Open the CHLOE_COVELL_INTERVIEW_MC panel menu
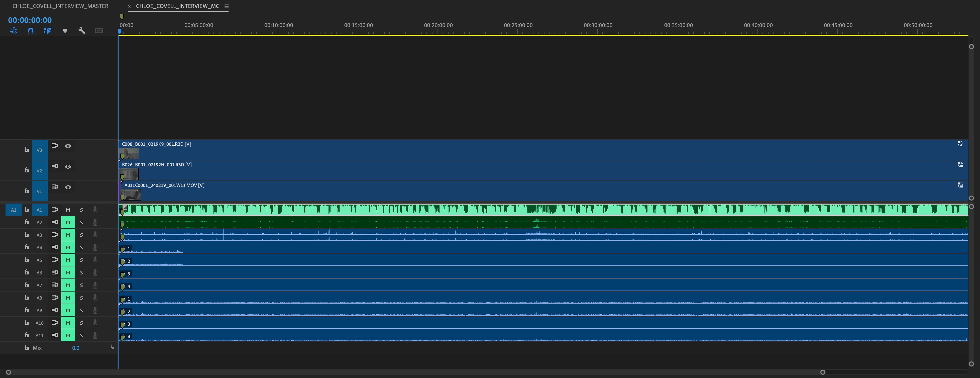This screenshot has height=378, width=980. pyautogui.click(x=226, y=6)
